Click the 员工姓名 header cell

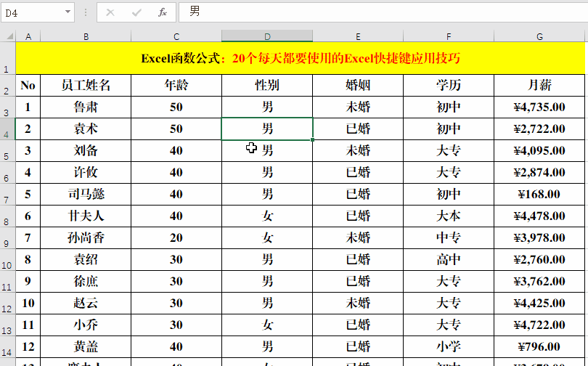pyautogui.click(x=86, y=86)
